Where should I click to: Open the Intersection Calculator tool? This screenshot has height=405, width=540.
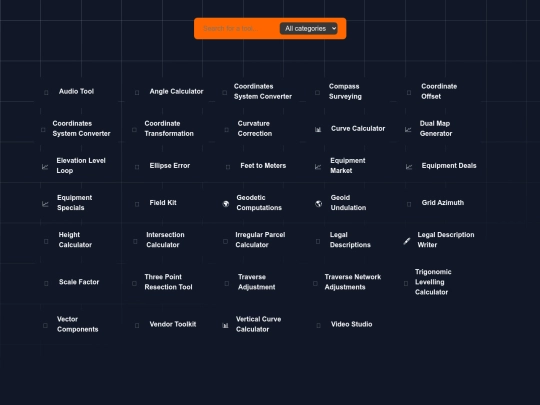click(x=165, y=240)
